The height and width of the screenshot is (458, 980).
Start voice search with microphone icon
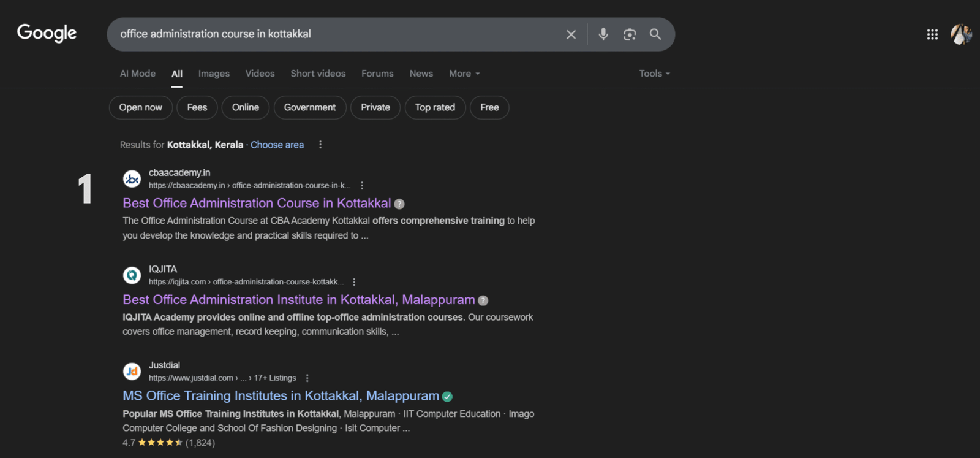603,34
